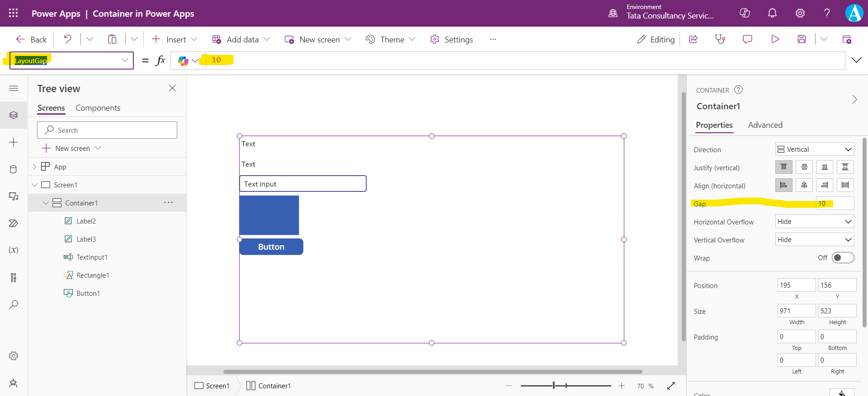Select center justify vertical alignment option
This screenshot has width=868, height=396.
click(804, 168)
